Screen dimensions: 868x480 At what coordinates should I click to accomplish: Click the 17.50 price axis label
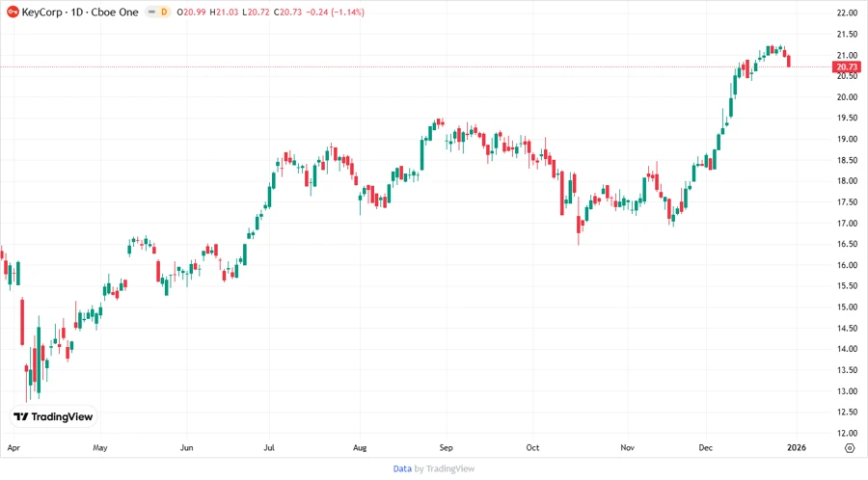[x=847, y=201]
